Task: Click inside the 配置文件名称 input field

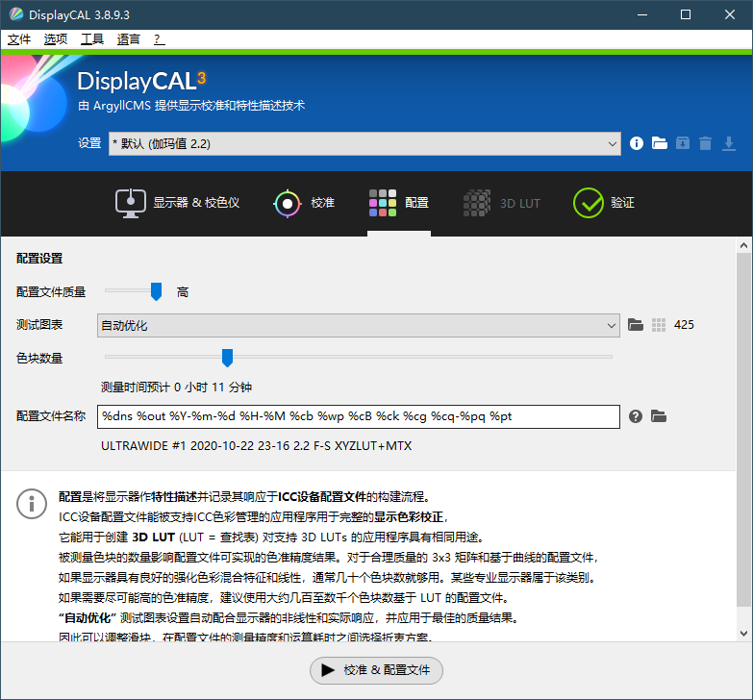Action: pyautogui.click(x=359, y=416)
